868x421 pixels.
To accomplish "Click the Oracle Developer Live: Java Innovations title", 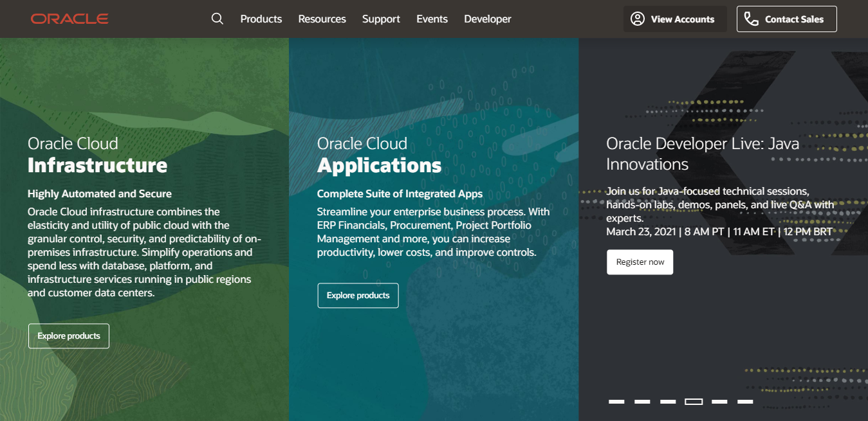I will [703, 154].
